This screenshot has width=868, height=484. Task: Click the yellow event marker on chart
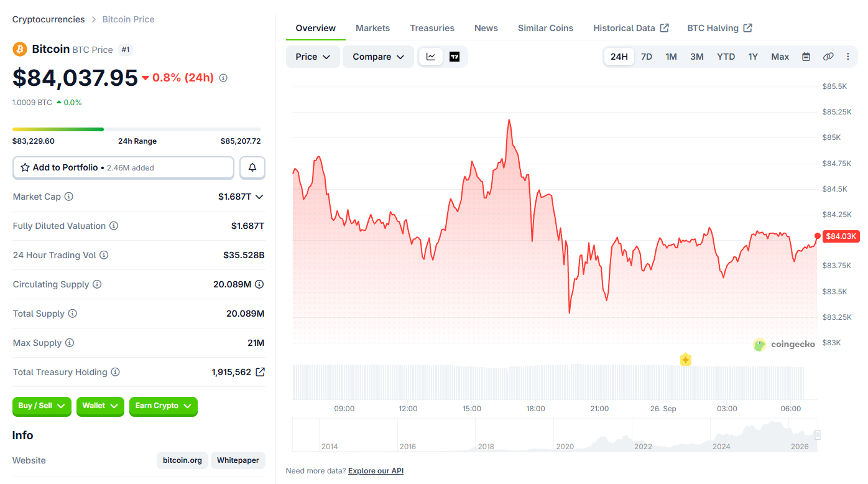coord(686,360)
